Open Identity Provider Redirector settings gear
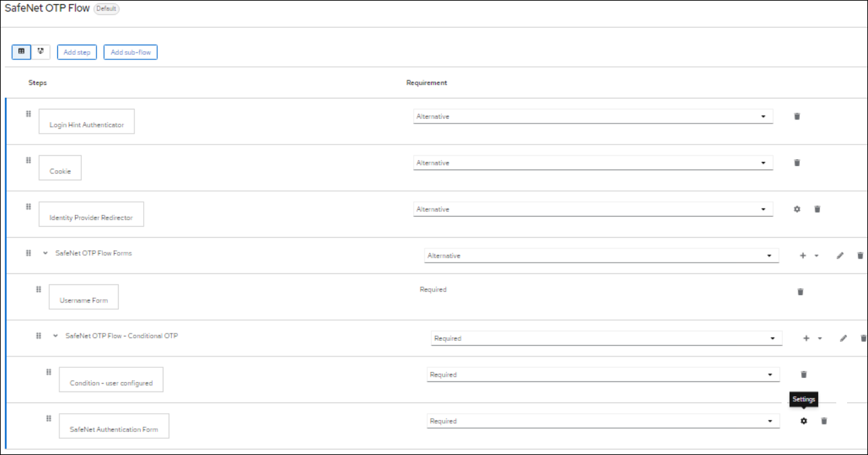Screen dimensions: 868x455 pyautogui.click(x=796, y=209)
